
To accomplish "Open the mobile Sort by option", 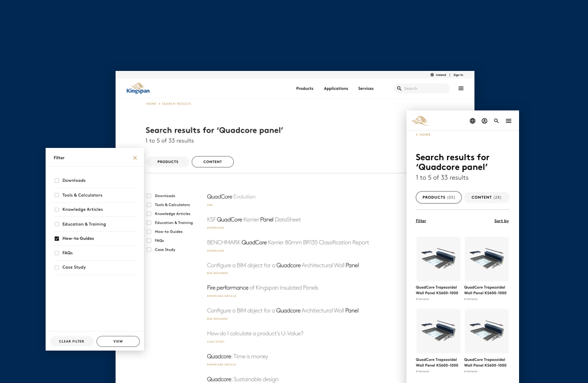I will [501, 221].
